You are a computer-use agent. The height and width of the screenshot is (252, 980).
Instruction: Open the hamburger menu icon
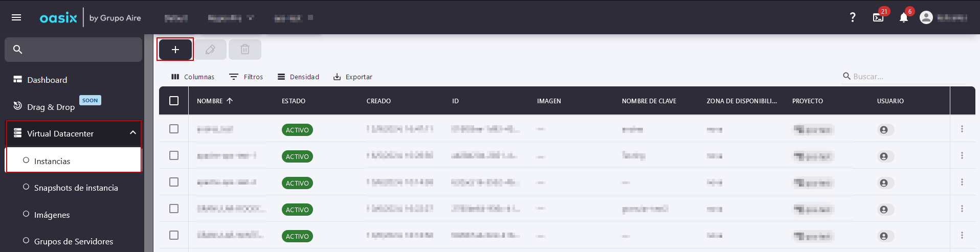[x=16, y=18]
